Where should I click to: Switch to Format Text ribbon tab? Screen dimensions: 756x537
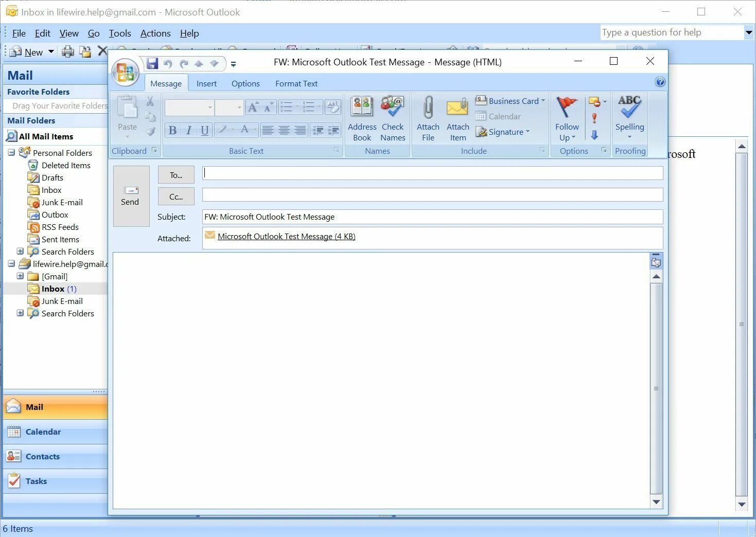click(296, 83)
